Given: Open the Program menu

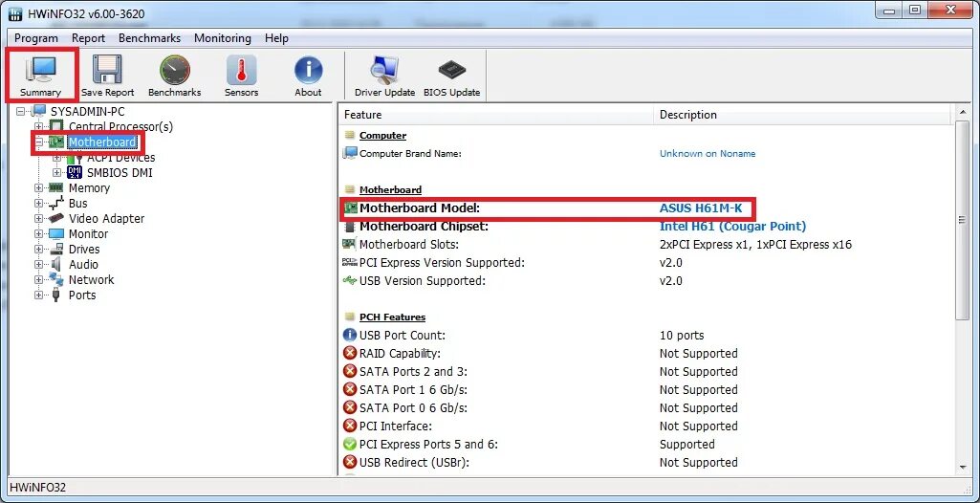Looking at the screenshot, I should pos(36,38).
